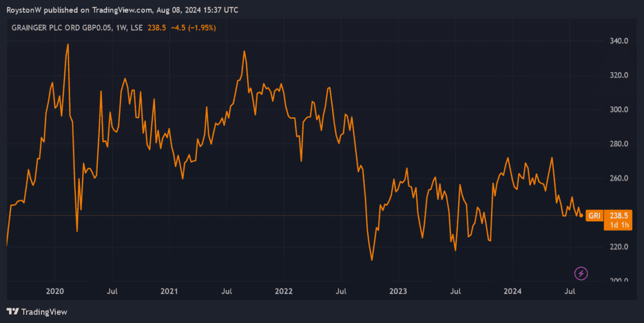Click the TradingView logo icon
The height and width of the screenshot is (323, 644).
click(13, 312)
